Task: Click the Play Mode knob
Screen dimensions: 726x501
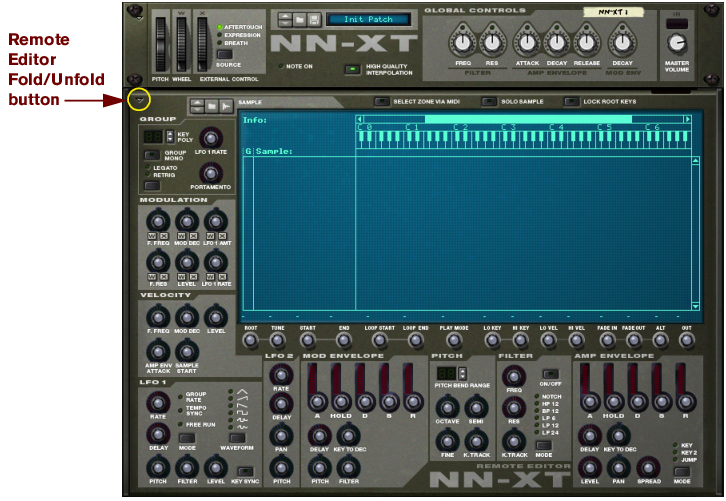Action: (455, 340)
